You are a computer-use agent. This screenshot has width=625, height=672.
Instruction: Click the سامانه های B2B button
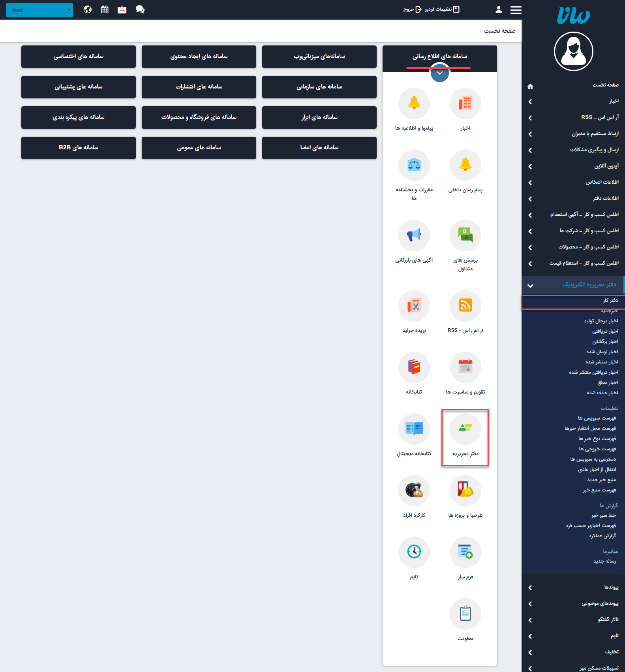click(79, 148)
